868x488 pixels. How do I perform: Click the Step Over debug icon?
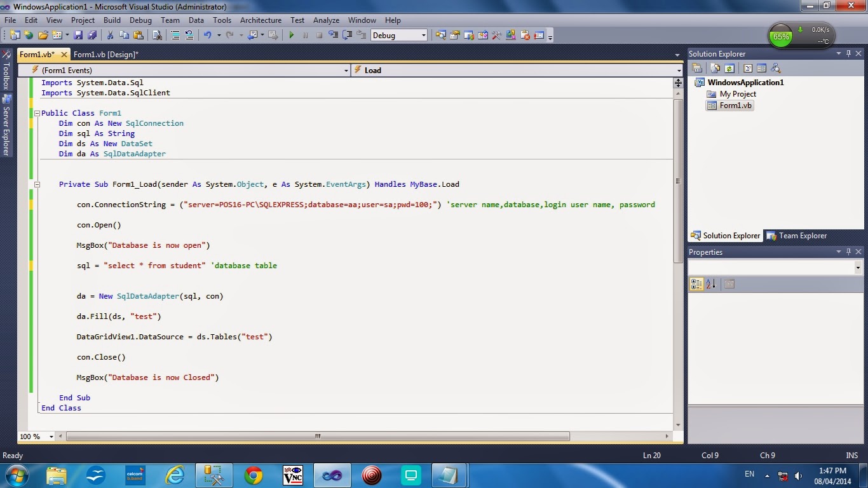(348, 36)
